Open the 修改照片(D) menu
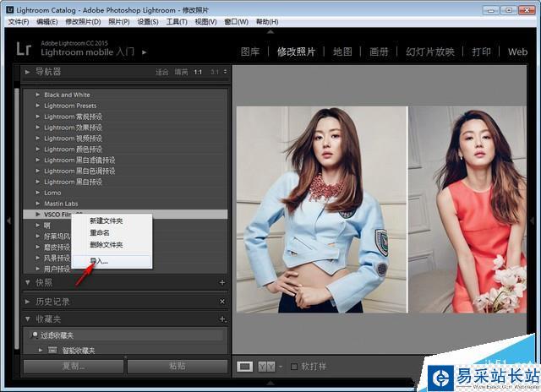The image size is (541, 392). [83, 22]
